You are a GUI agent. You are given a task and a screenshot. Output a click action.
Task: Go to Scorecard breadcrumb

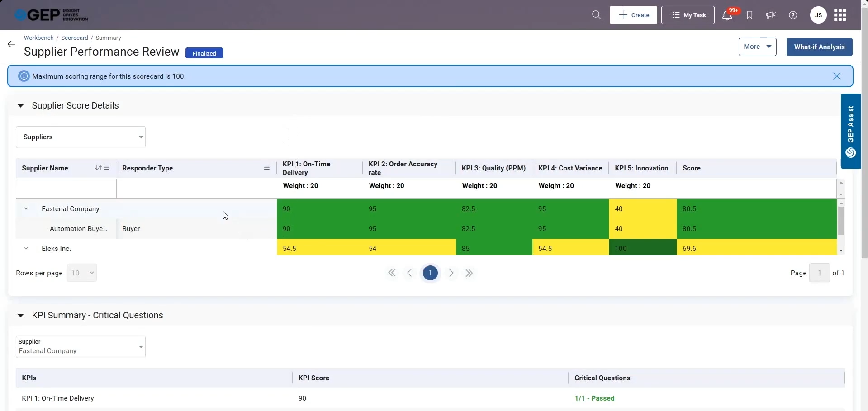pos(75,38)
